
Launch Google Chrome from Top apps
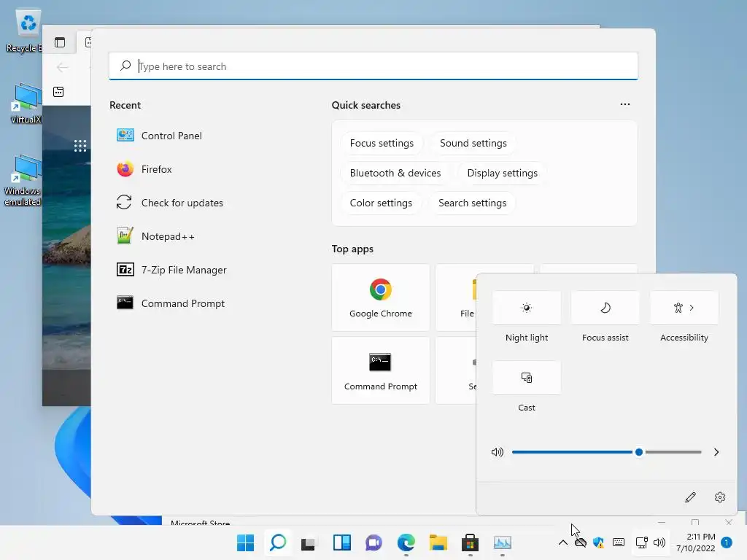tap(381, 297)
